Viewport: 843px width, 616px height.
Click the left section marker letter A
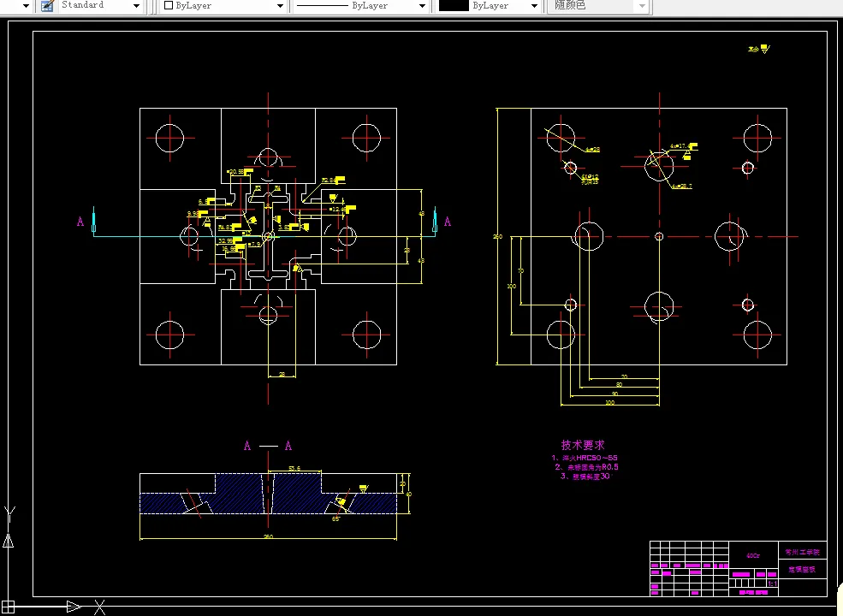80,222
